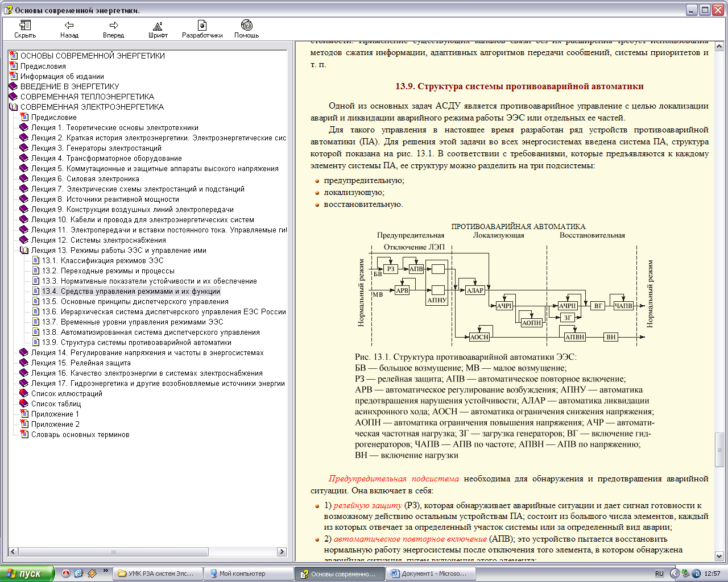Click the book icon beside Лекция 17
728x582 pixels.
(x=24, y=383)
